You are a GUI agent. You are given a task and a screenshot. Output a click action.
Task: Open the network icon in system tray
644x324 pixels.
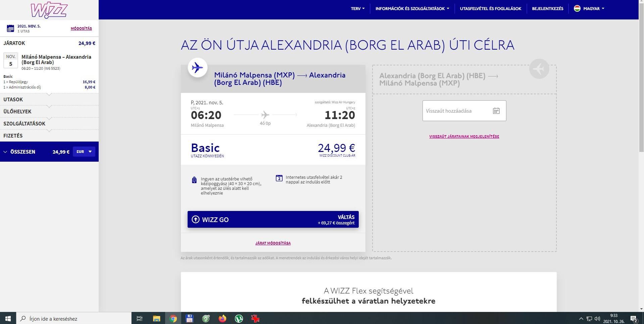tap(589, 319)
